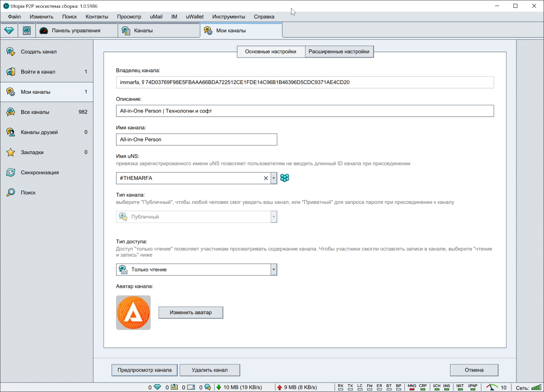Click the UCH status indicator

click(x=437, y=387)
